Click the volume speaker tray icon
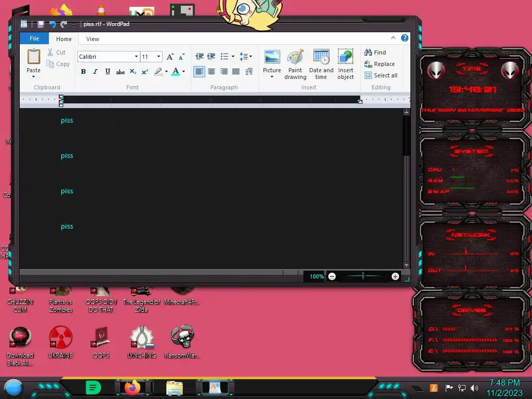The height and width of the screenshot is (399, 532). click(x=474, y=388)
